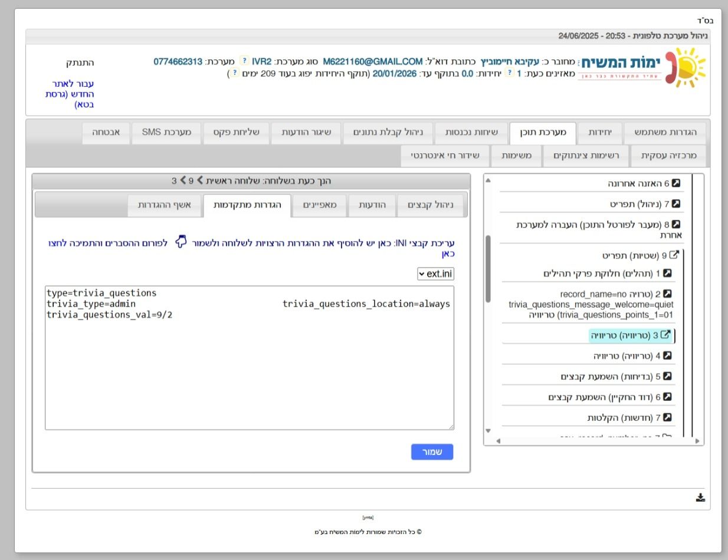The image size is (728, 560).
Task: Open extension 6 האזנה אחרונה arrow icon
Action: coord(676,183)
